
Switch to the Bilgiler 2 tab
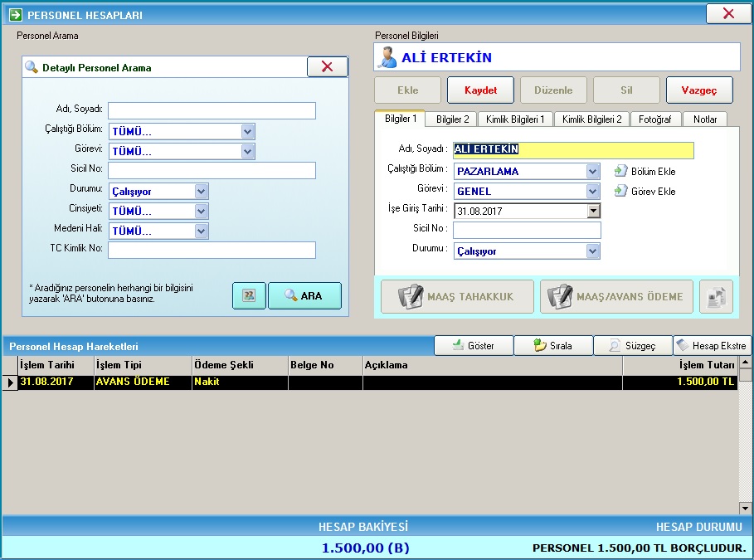(x=453, y=119)
